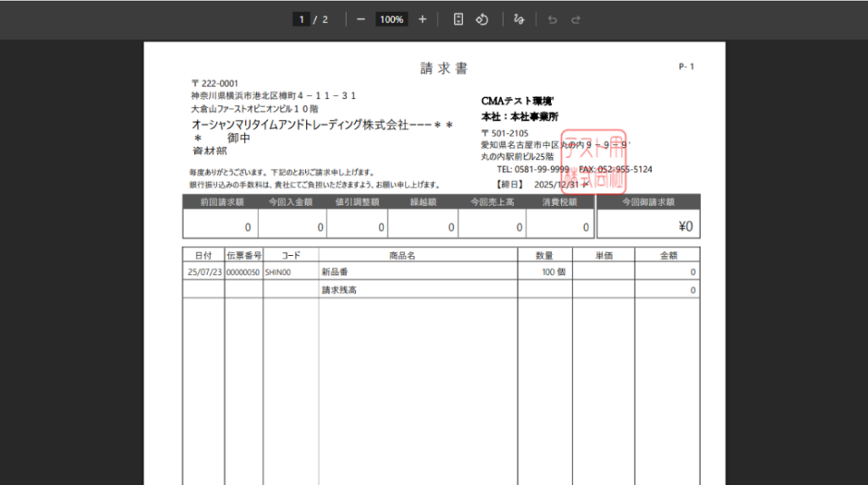Click the 数量 column header

[x=544, y=255]
